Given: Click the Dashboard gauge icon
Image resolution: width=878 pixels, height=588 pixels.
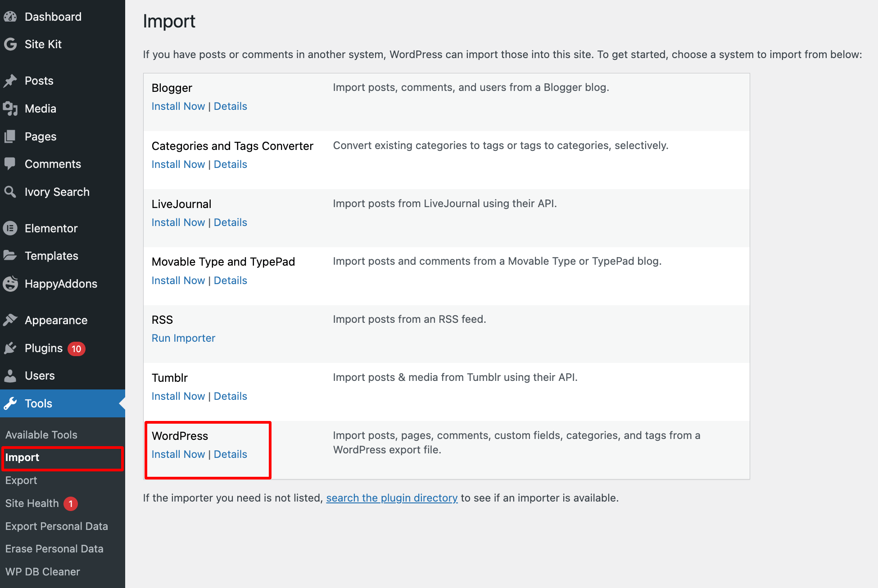Looking at the screenshot, I should (x=10, y=17).
